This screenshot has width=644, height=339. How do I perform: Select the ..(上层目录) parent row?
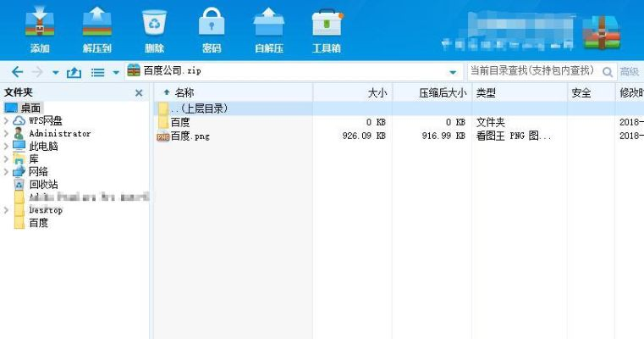click(399, 108)
